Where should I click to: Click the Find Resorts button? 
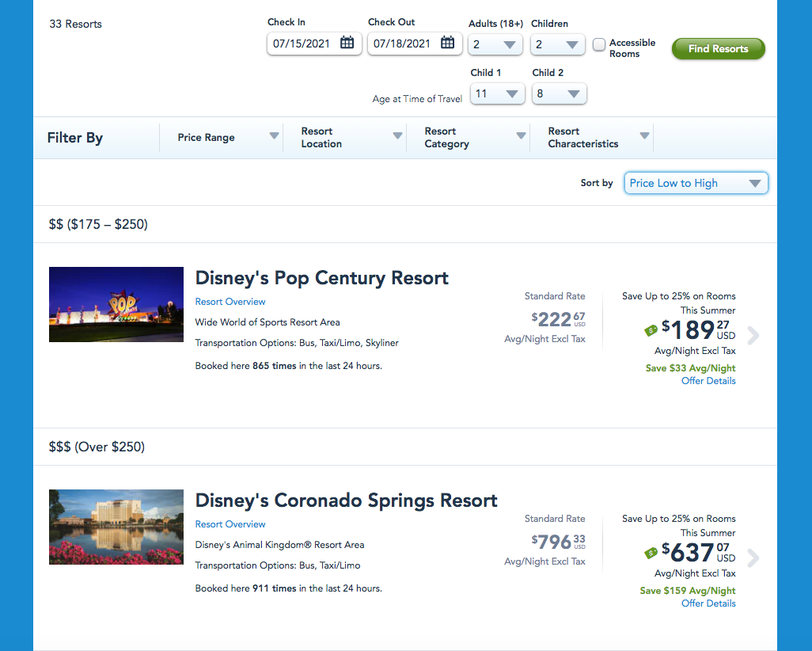click(x=718, y=49)
